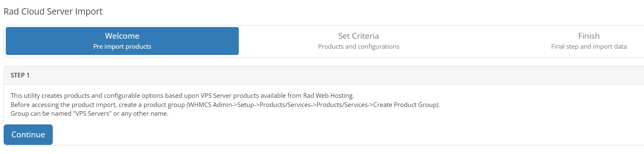
Task: Click the "Pre import products" subtitle
Action: click(122, 47)
